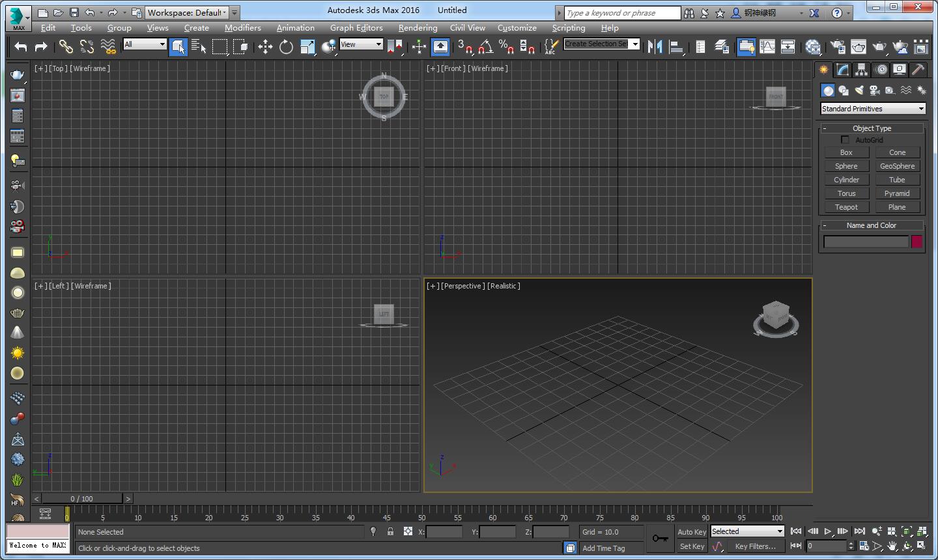Activate the Select and Link tool
938x560 pixels.
(66, 46)
